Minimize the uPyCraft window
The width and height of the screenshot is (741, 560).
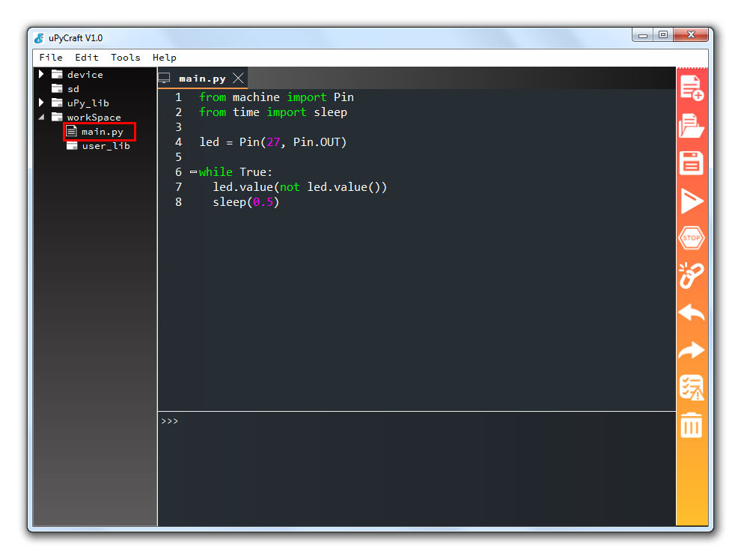point(643,35)
